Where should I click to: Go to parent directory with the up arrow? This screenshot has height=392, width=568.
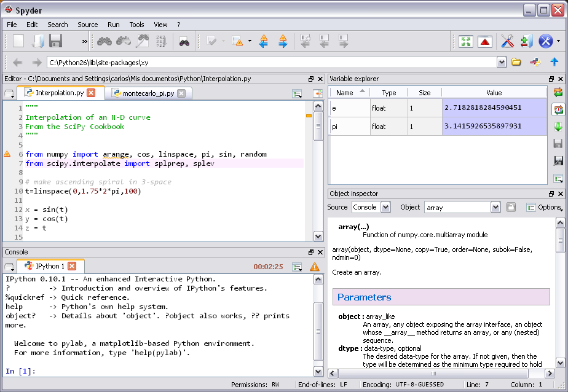click(555, 62)
